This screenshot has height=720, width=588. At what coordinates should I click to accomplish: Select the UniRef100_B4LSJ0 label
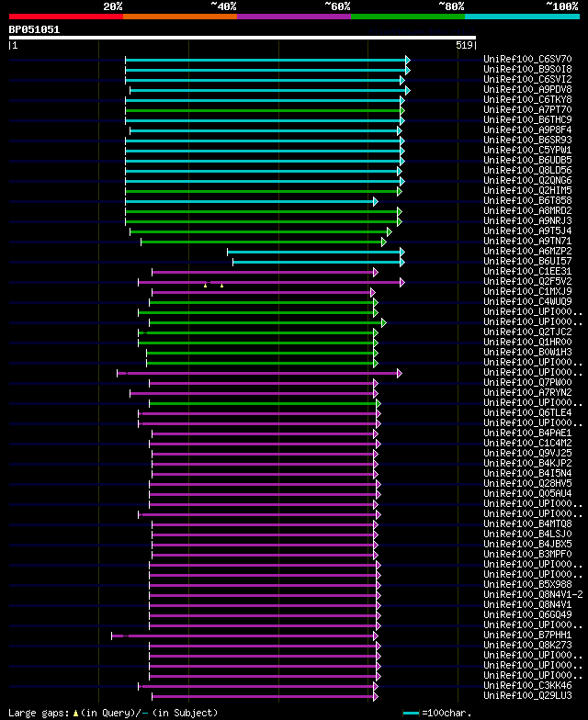[527, 534]
